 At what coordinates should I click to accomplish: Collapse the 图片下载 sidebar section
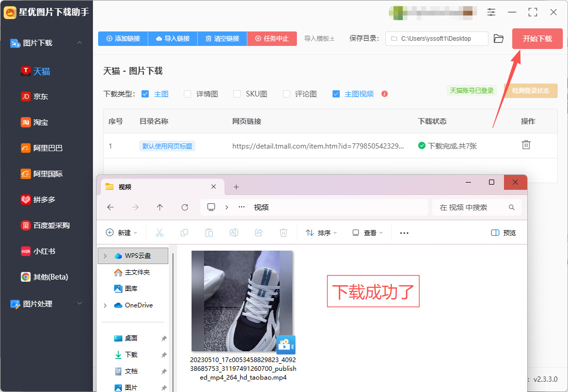(x=80, y=43)
